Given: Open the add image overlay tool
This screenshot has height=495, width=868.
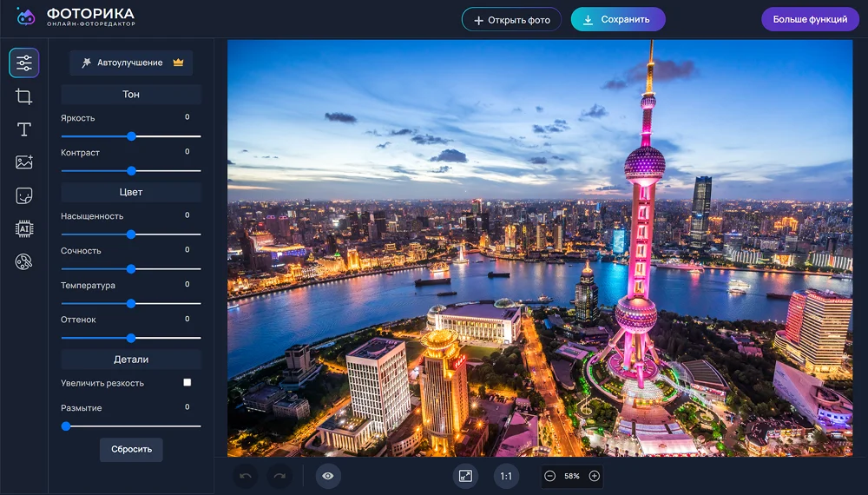Looking at the screenshot, I should coord(23,162).
